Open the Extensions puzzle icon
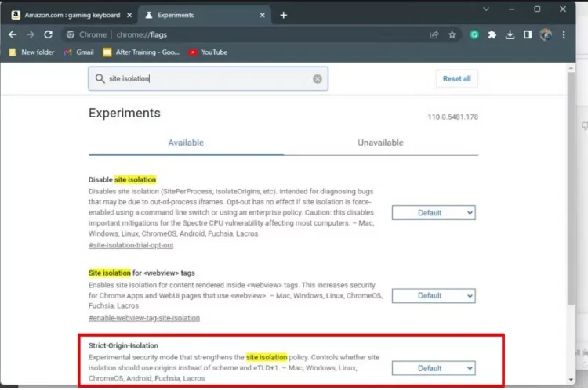 [x=492, y=34]
